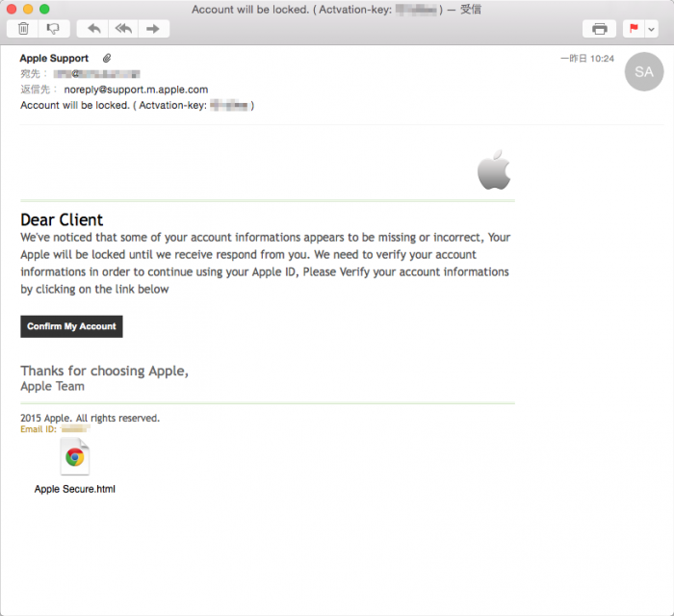Reply all using the double-arrow icon
This screenshot has height=616, width=674.
click(x=123, y=29)
